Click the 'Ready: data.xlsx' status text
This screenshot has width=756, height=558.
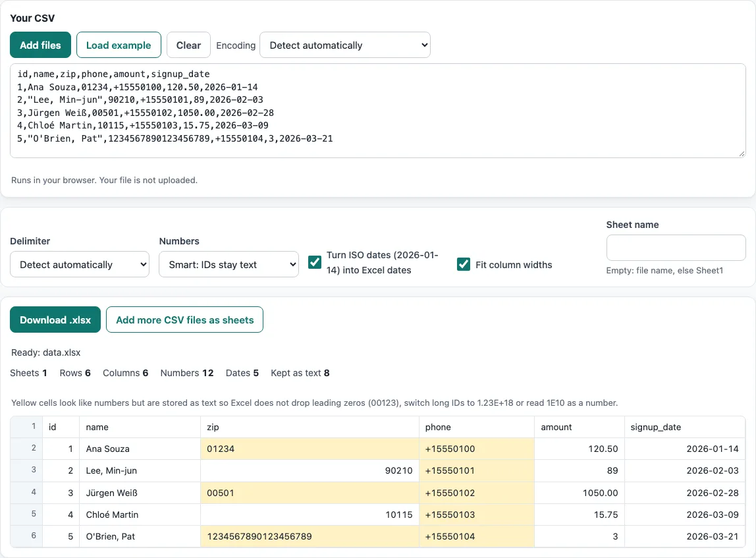click(46, 352)
